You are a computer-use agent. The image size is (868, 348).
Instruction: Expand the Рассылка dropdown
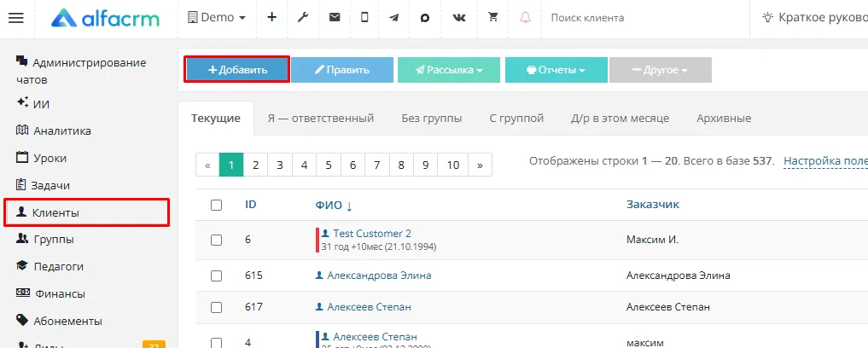click(x=449, y=70)
